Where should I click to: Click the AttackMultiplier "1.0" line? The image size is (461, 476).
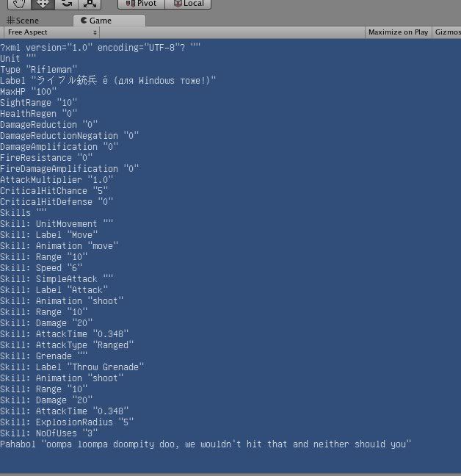pyautogui.click(x=57, y=180)
